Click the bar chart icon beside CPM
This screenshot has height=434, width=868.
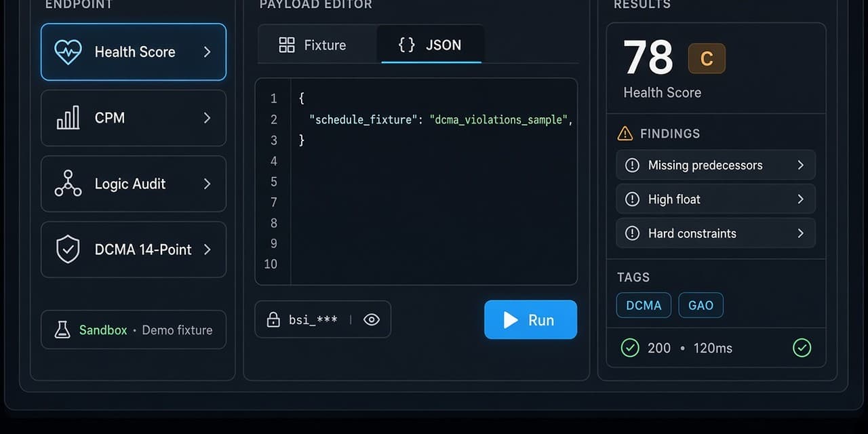click(68, 118)
